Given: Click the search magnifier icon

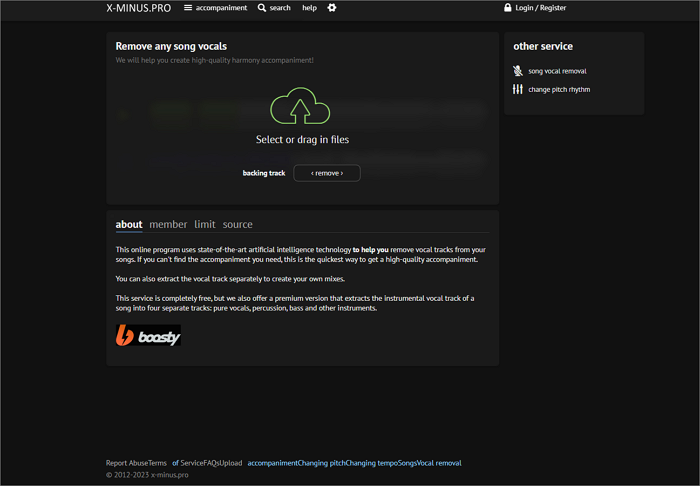Looking at the screenshot, I should click(x=262, y=8).
